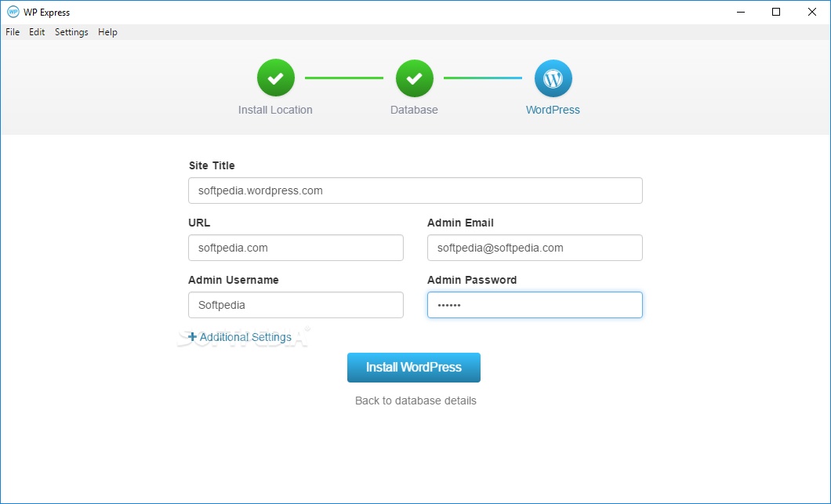Expand Additional Settings
The width and height of the screenshot is (831, 504).
click(x=240, y=337)
